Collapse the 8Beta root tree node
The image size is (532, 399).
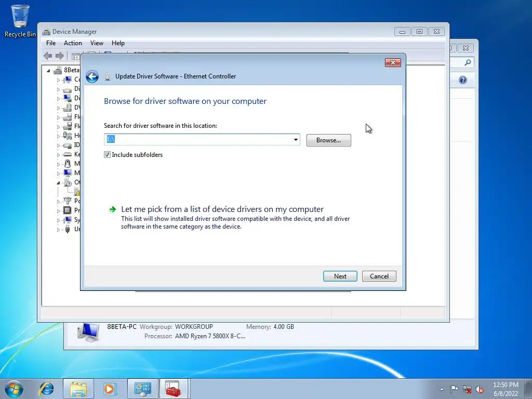pyautogui.click(x=48, y=71)
